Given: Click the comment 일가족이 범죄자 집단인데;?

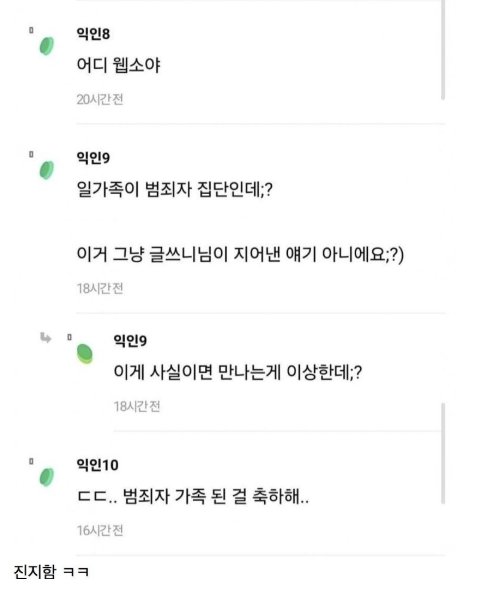Looking at the screenshot, I should click(x=175, y=189).
